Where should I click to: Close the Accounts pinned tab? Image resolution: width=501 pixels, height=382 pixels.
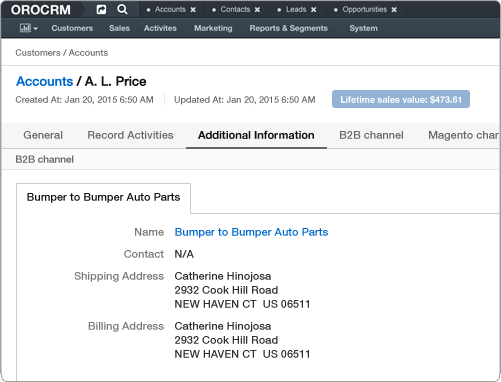pyautogui.click(x=193, y=10)
